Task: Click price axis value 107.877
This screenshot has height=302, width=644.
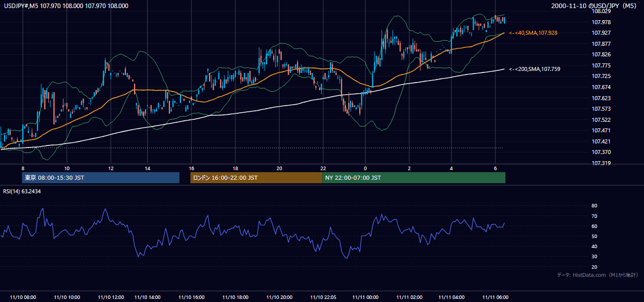Action: (601, 44)
